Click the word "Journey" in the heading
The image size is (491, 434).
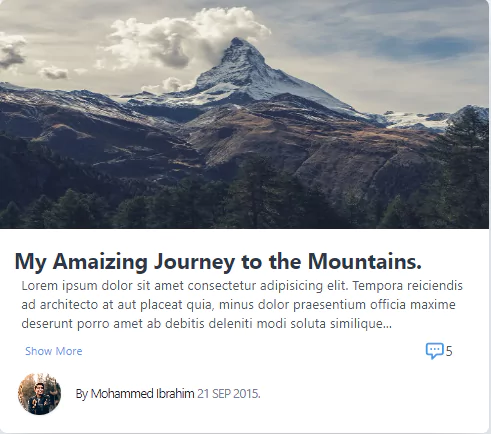[x=194, y=262]
